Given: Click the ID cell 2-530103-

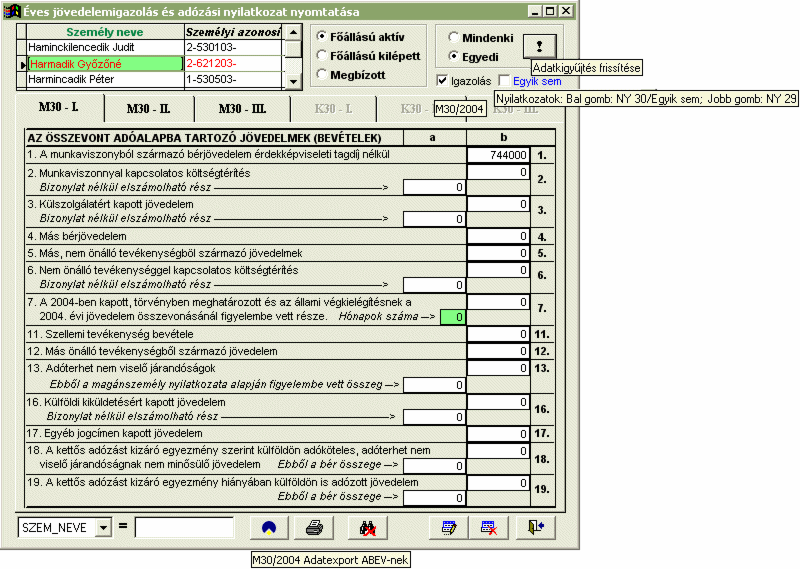Looking at the screenshot, I should click(233, 47).
